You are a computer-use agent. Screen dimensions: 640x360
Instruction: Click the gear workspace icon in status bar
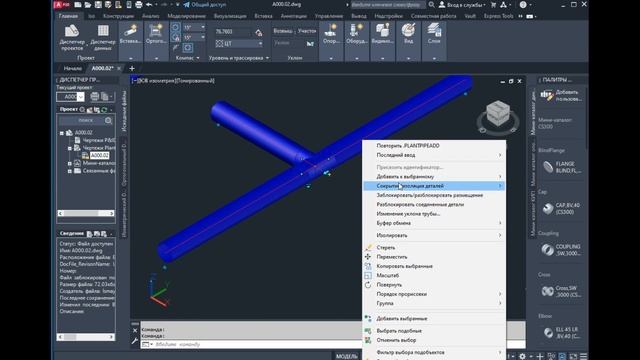pyautogui.click(x=522, y=356)
